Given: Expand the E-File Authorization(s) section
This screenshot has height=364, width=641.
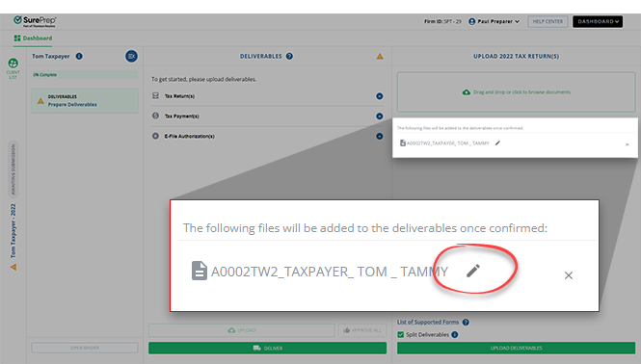Looking at the screenshot, I should click(x=380, y=136).
